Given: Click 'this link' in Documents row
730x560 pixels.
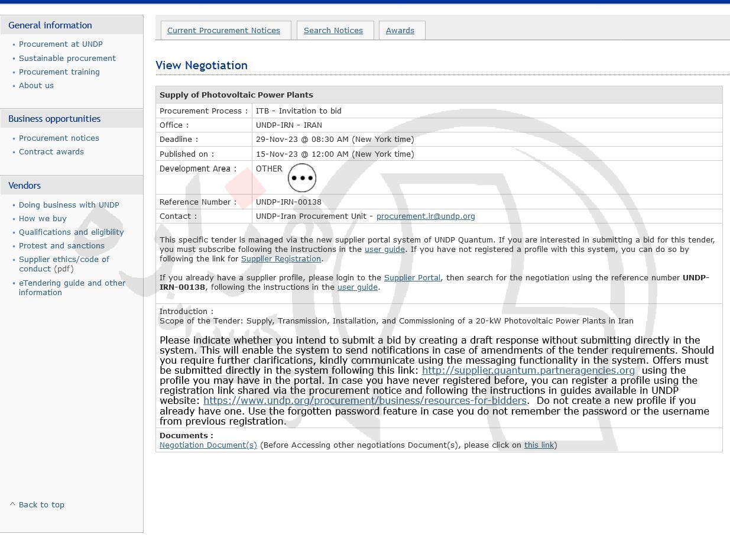Looking at the screenshot, I should coord(539,445).
